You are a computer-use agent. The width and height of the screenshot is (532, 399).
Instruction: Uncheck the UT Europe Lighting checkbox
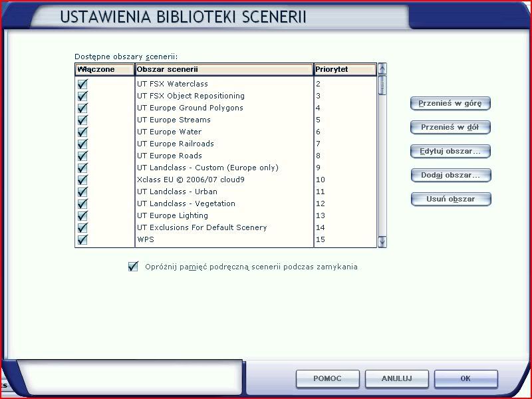pos(82,216)
